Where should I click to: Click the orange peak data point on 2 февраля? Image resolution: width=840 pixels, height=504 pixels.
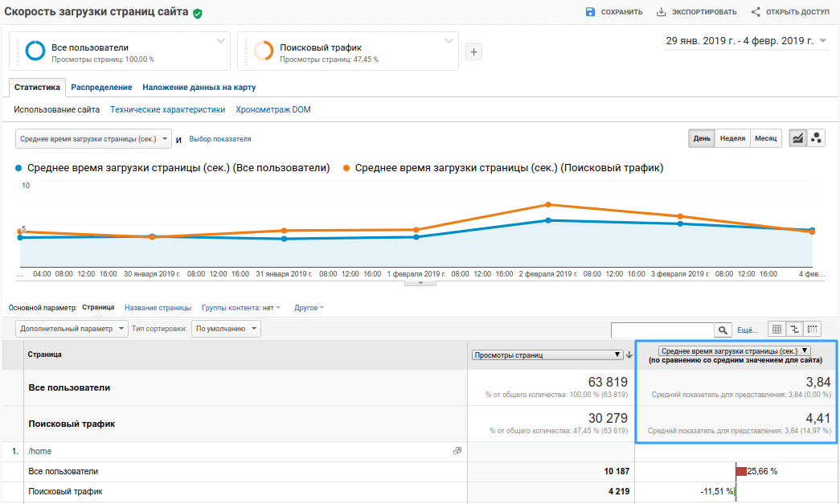548,205
